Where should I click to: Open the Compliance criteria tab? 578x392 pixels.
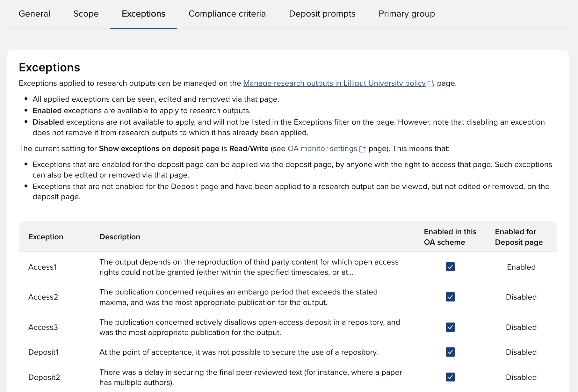click(x=227, y=14)
